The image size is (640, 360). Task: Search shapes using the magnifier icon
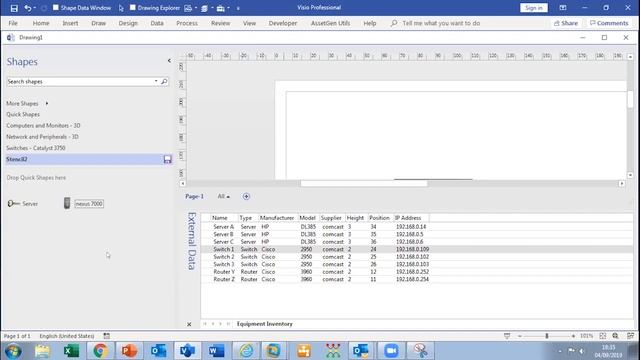pos(164,82)
